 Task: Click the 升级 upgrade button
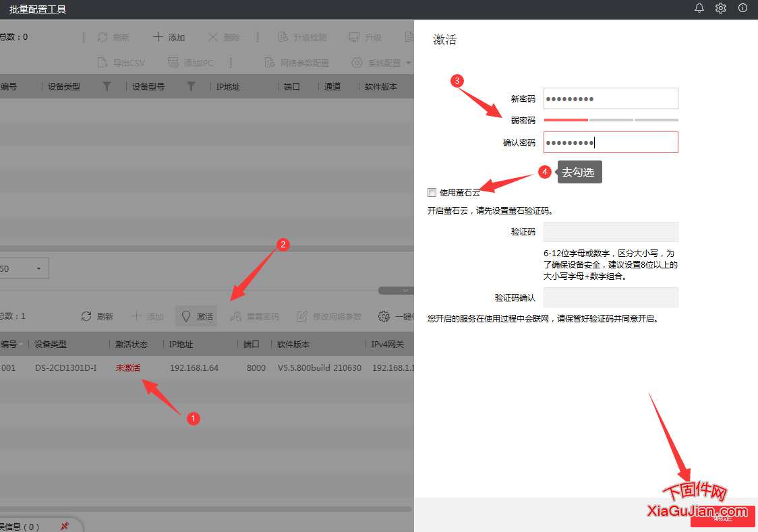(x=366, y=37)
